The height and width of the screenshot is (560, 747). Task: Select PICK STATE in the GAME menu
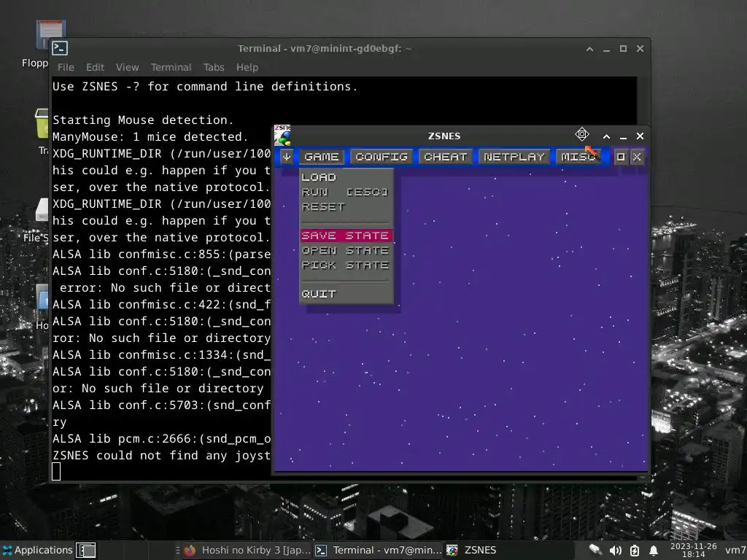tap(345, 265)
